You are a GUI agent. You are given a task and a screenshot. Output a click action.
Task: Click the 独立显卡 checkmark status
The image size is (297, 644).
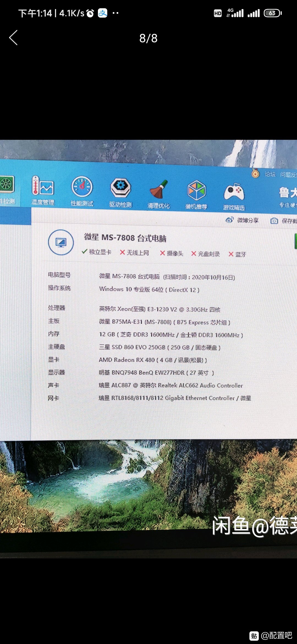(x=97, y=252)
